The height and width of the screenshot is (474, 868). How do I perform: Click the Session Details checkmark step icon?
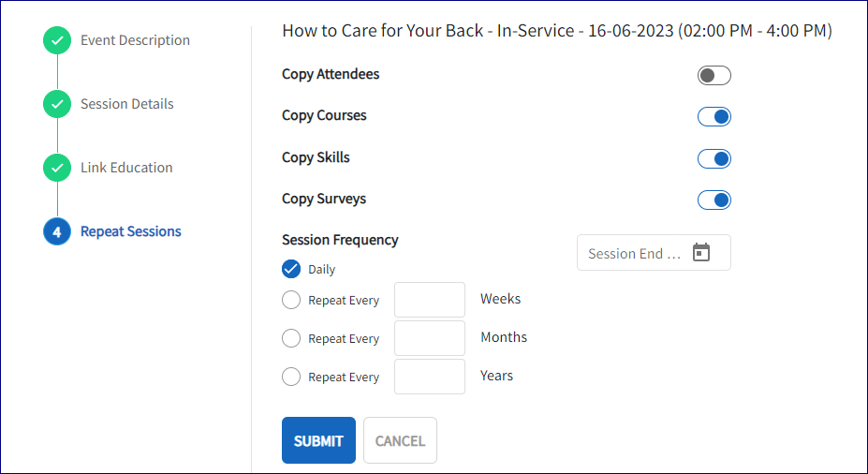coord(57,105)
